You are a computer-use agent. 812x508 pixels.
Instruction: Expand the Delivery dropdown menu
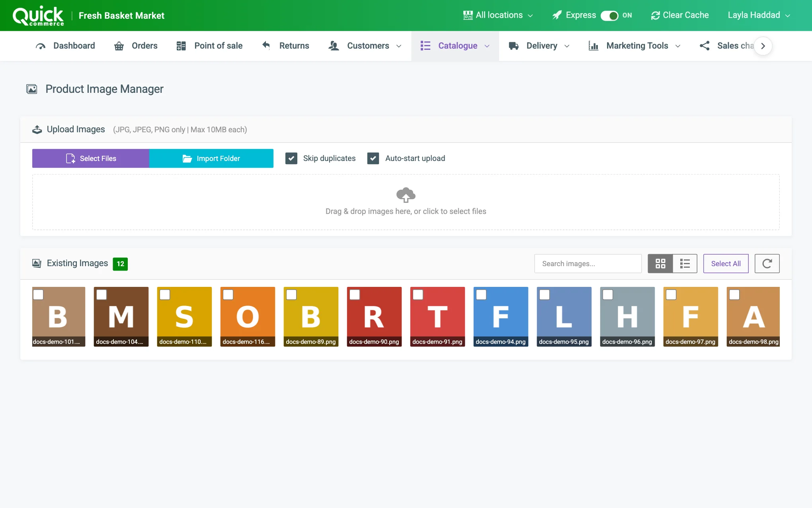539,46
